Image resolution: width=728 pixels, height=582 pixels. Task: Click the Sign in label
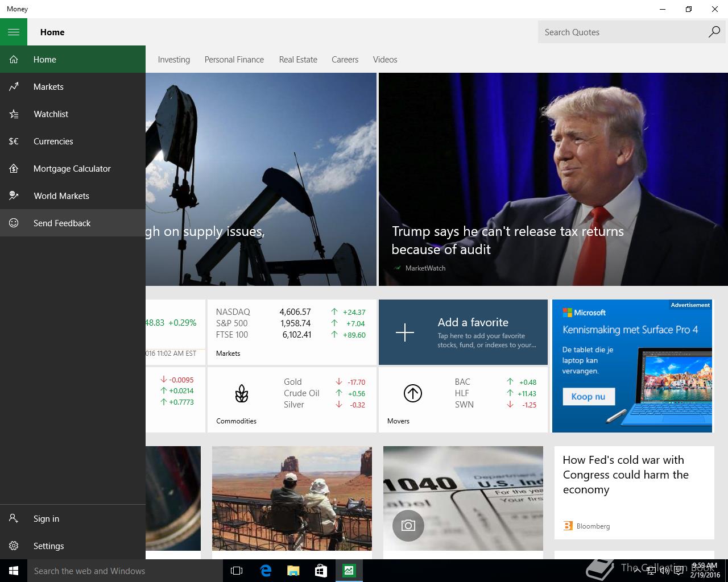[46, 518]
